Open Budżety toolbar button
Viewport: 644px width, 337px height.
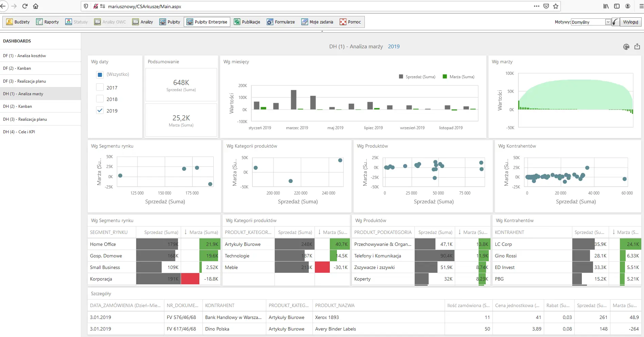[18, 22]
